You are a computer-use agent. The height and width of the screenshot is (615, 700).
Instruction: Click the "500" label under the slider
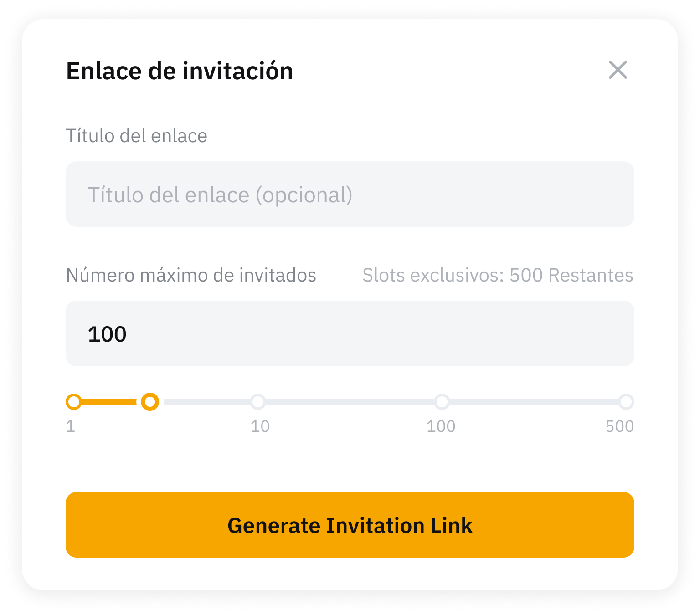[x=619, y=426]
